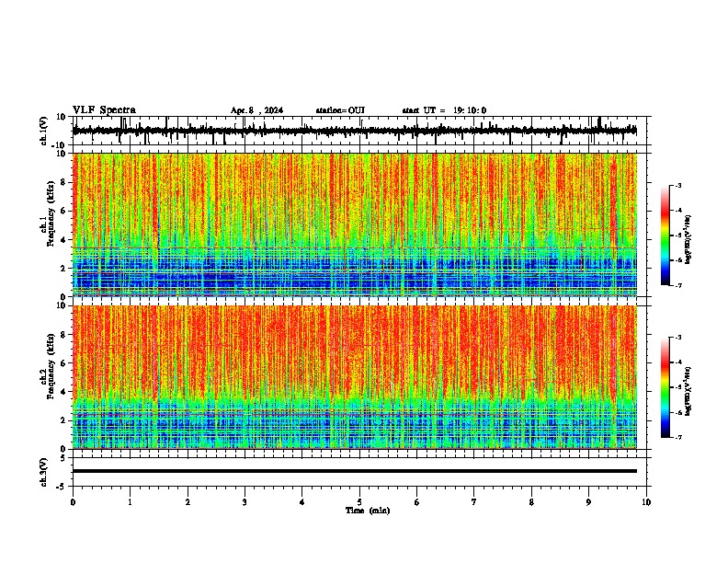Click the '9' tick label on Time axis
Screen dimensions: 728x563
588,502
